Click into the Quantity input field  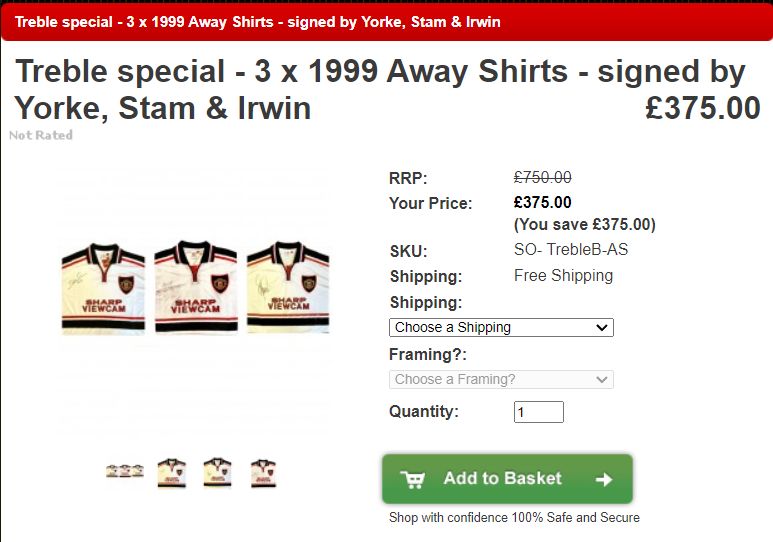click(x=538, y=412)
